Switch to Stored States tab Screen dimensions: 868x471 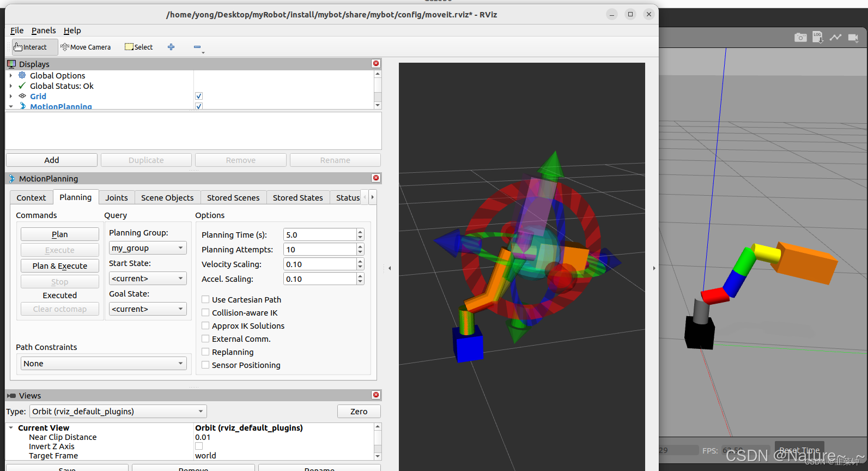click(x=298, y=197)
